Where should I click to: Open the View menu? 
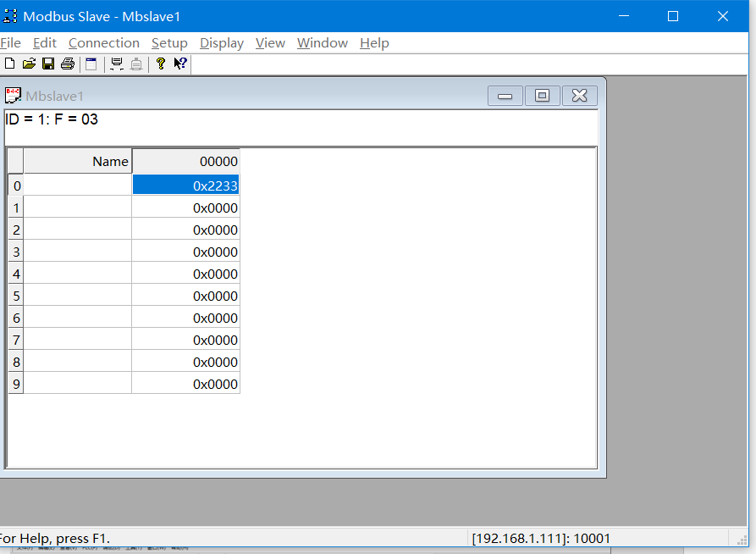click(x=270, y=43)
